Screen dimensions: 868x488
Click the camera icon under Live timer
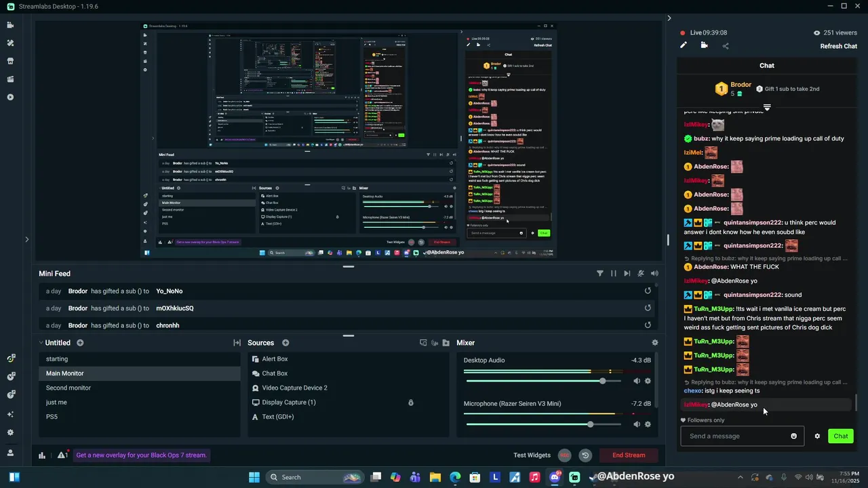[704, 45]
